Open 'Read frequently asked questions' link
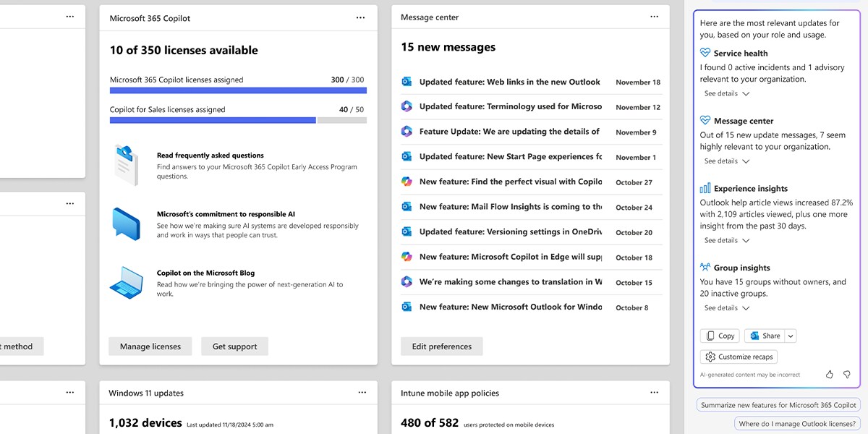The width and height of the screenshot is (868, 434). coord(210,156)
